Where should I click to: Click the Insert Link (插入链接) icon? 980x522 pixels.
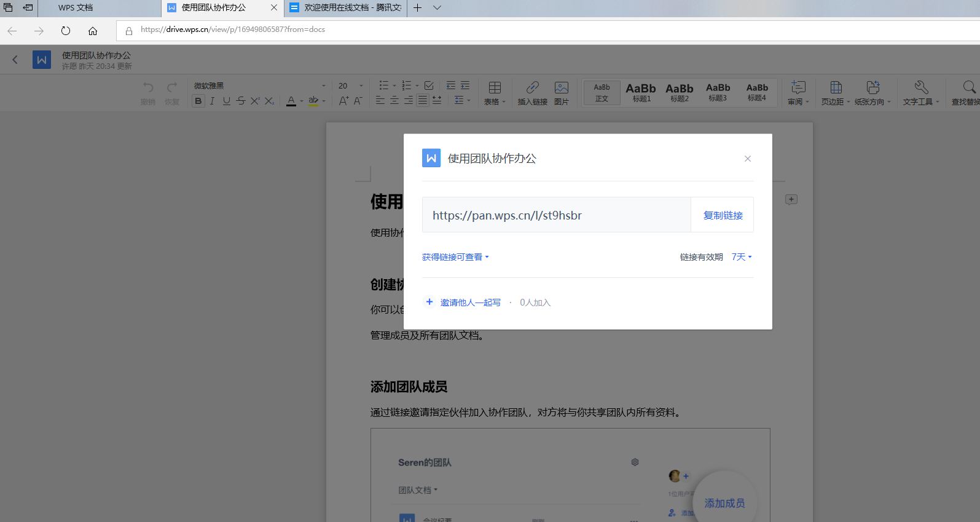[x=532, y=88]
